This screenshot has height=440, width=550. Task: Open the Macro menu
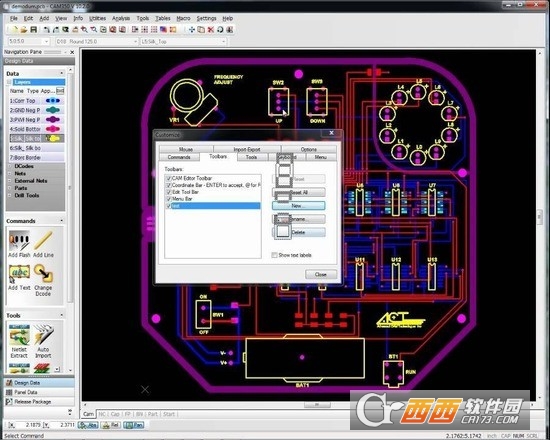pos(183,18)
